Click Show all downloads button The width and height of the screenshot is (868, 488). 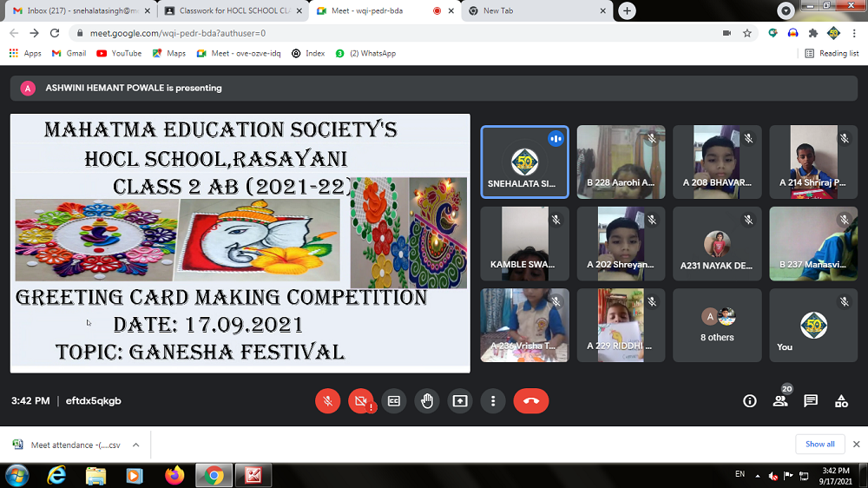point(819,444)
